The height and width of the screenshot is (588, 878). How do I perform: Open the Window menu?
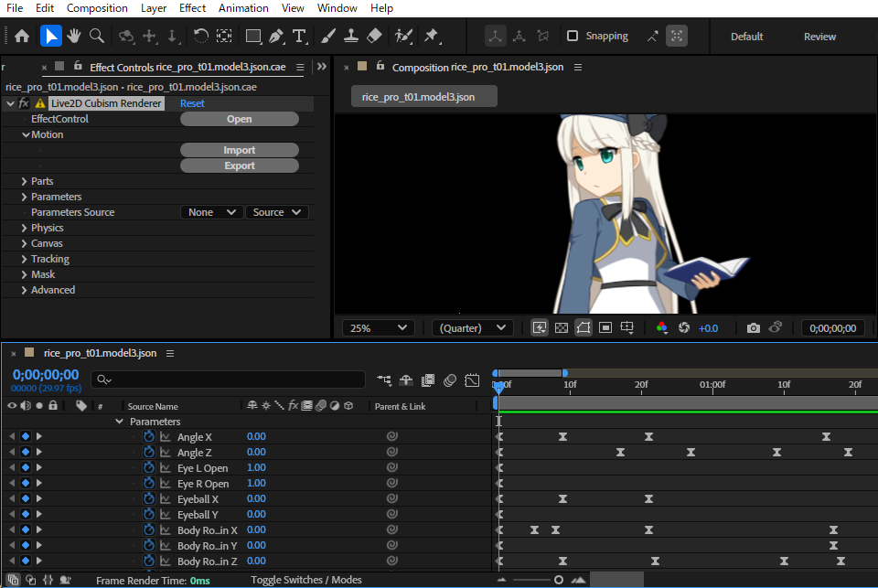click(337, 8)
